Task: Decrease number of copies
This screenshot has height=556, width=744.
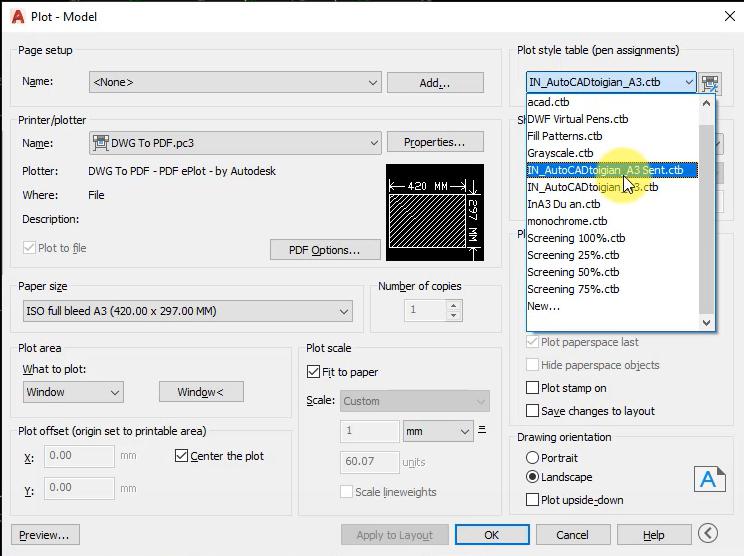Action: (x=454, y=315)
